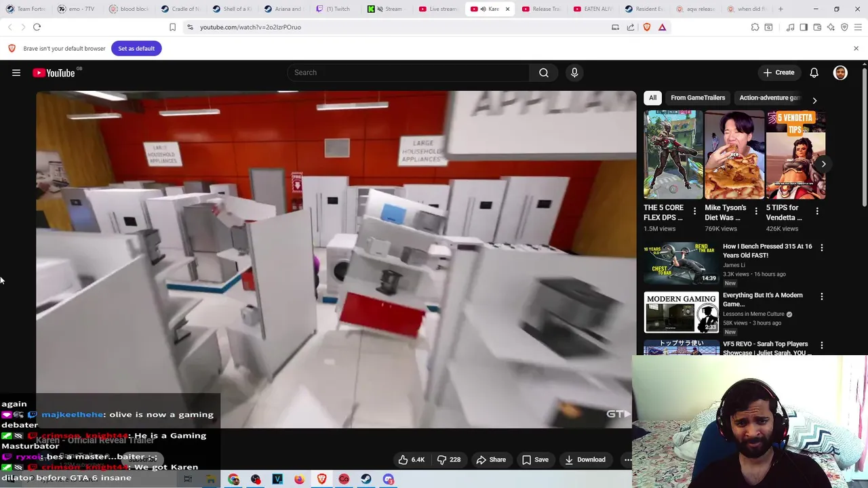868x488 pixels.
Task: Open Steam from the taskbar
Action: click(x=366, y=479)
